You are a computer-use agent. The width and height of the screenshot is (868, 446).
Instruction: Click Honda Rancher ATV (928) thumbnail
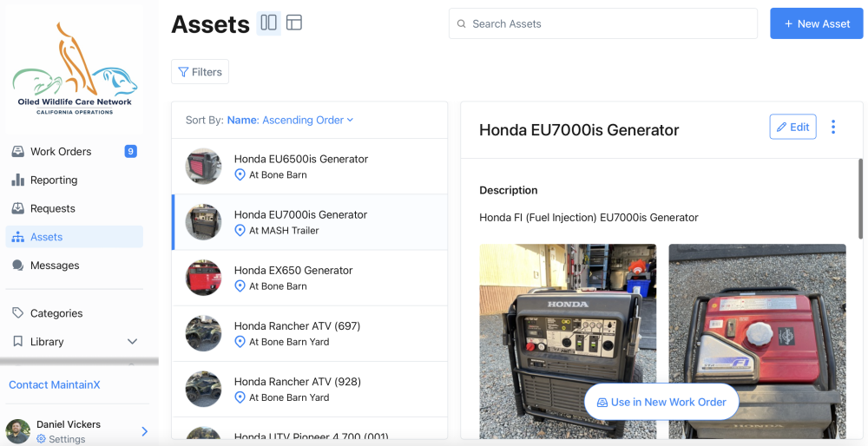point(203,389)
